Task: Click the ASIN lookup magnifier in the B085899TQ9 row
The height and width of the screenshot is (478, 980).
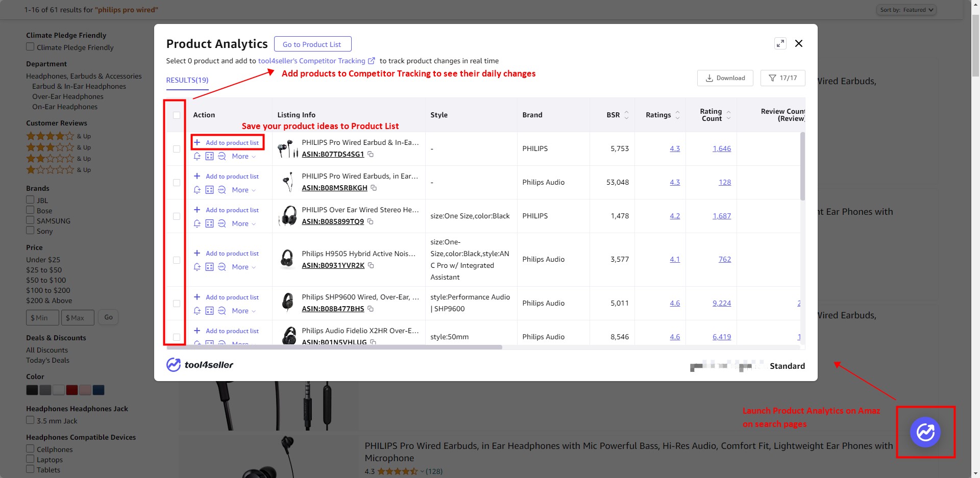Action: (222, 223)
